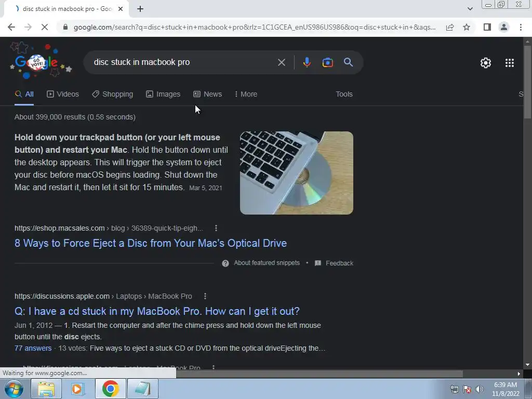Search by image camera icon

tap(327, 62)
